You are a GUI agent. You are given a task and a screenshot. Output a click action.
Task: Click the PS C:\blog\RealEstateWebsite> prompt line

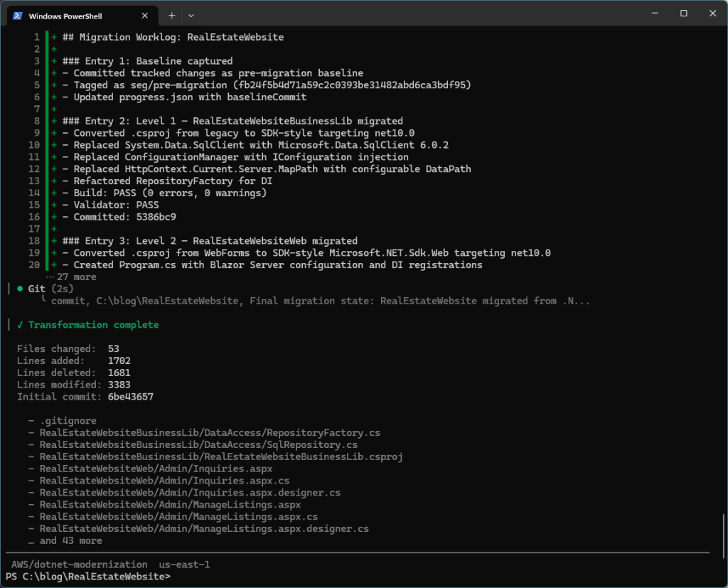point(88,577)
